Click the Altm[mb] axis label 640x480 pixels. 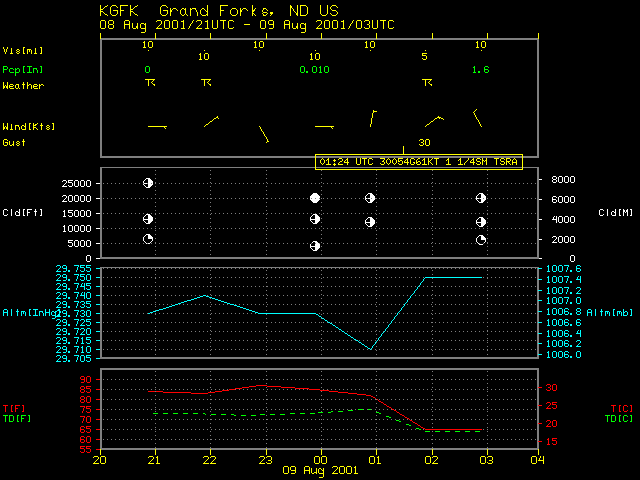pos(610,313)
